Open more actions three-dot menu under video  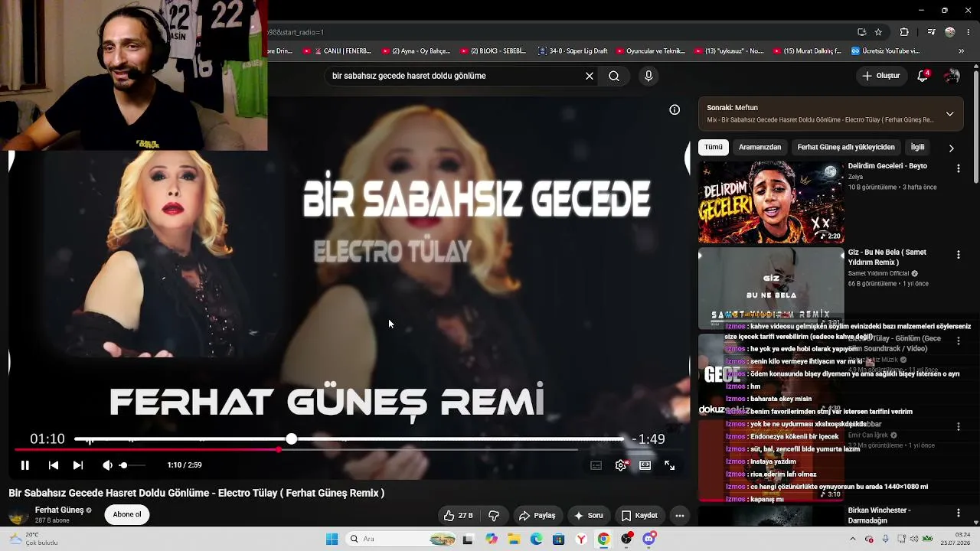(679, 516)
